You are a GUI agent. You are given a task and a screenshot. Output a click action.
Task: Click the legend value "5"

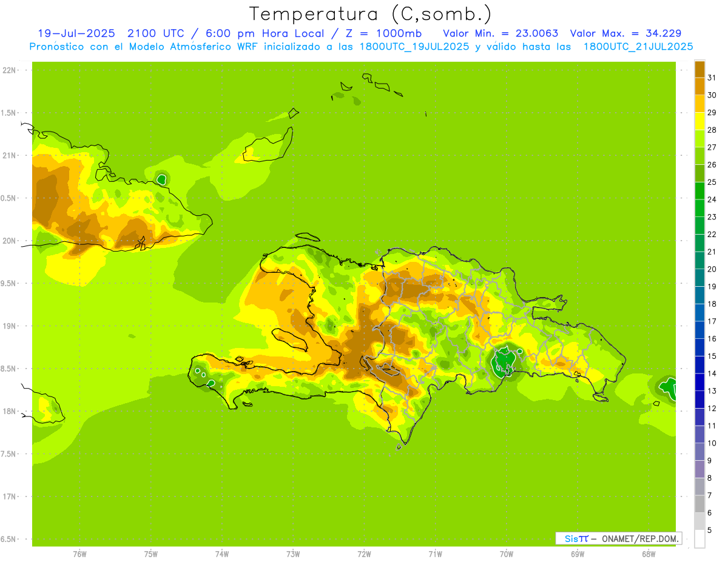[710, 530]
